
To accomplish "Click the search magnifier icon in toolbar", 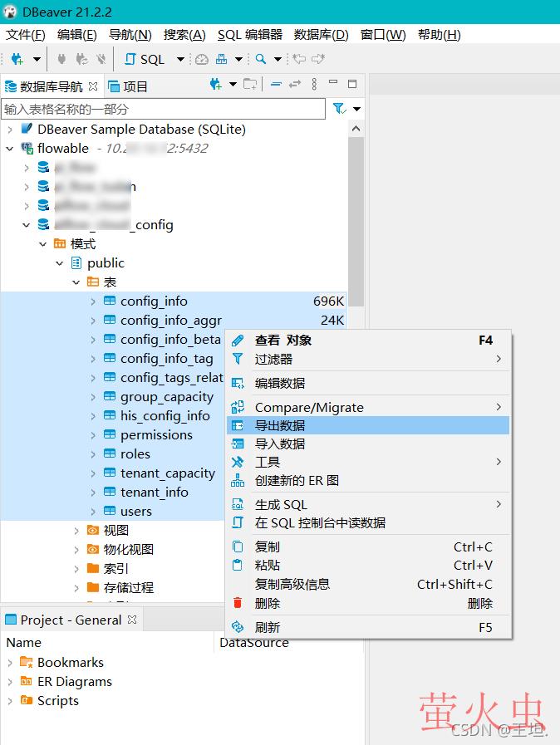I will pos(261,59).
